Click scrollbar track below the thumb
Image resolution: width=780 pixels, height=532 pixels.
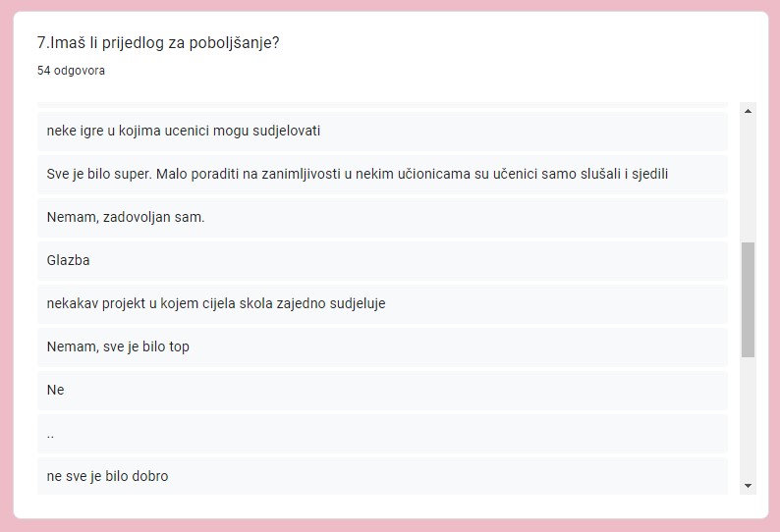pyautogui.click(x=748, y=417)
